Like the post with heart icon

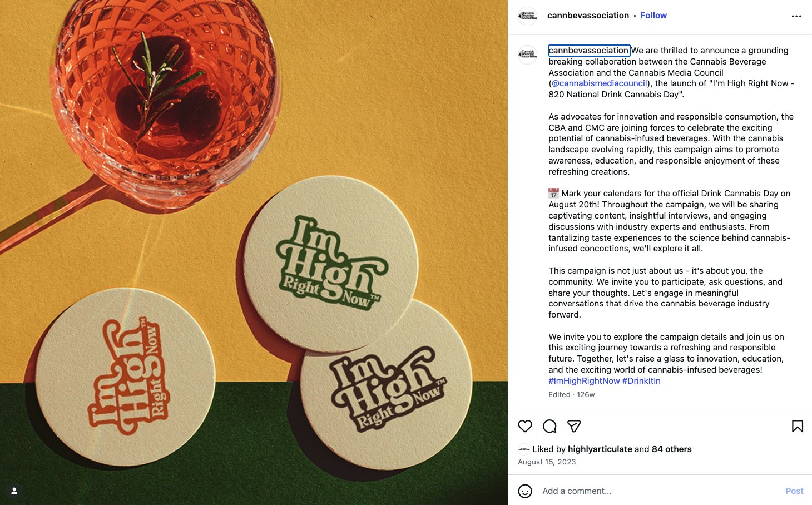525,426
